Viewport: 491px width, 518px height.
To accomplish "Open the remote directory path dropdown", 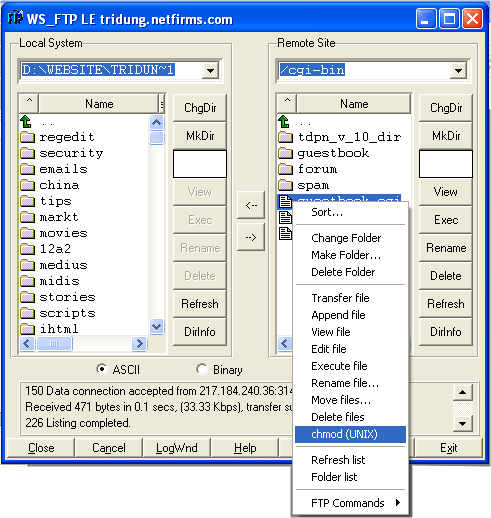I will pyautogui.click(x=458, y=71).
